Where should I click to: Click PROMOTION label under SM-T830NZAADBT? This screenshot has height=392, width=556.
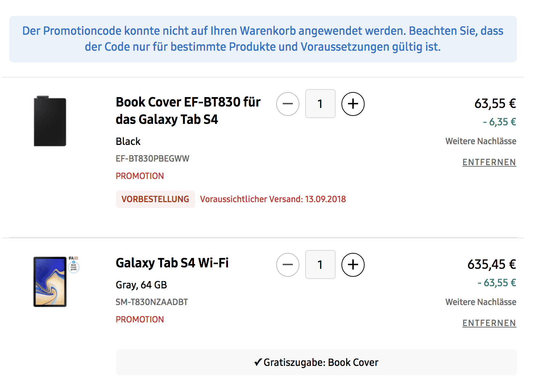[140, 320]
